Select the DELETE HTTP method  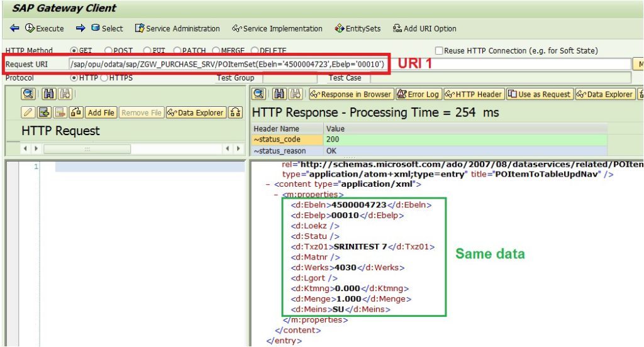tap(254, 50)
